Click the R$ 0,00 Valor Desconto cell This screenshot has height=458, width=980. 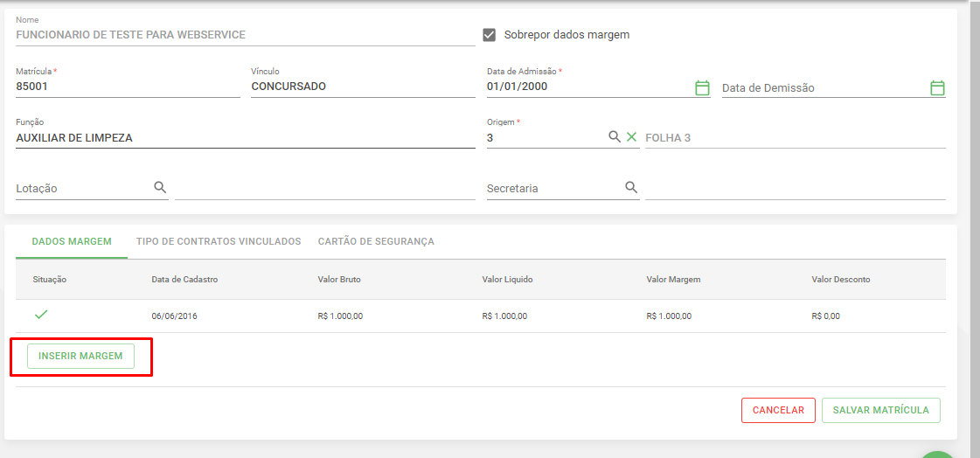pos(825,316)
